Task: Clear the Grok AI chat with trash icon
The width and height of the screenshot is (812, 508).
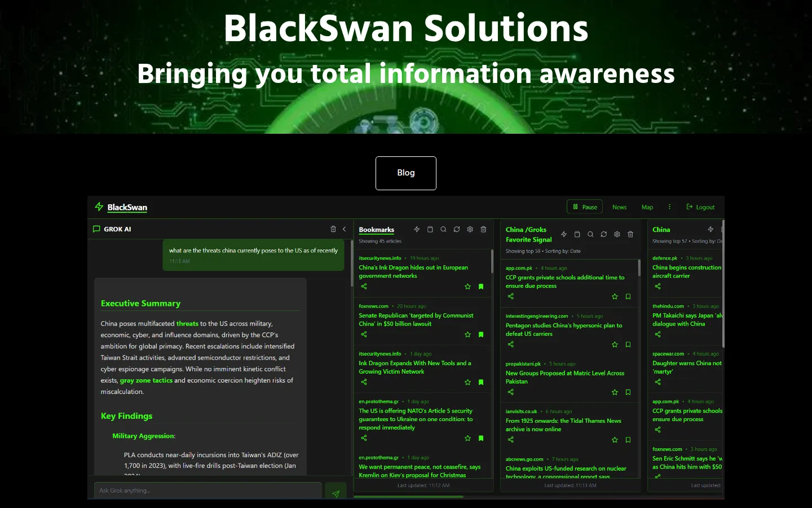Action: tap(333, 229)
